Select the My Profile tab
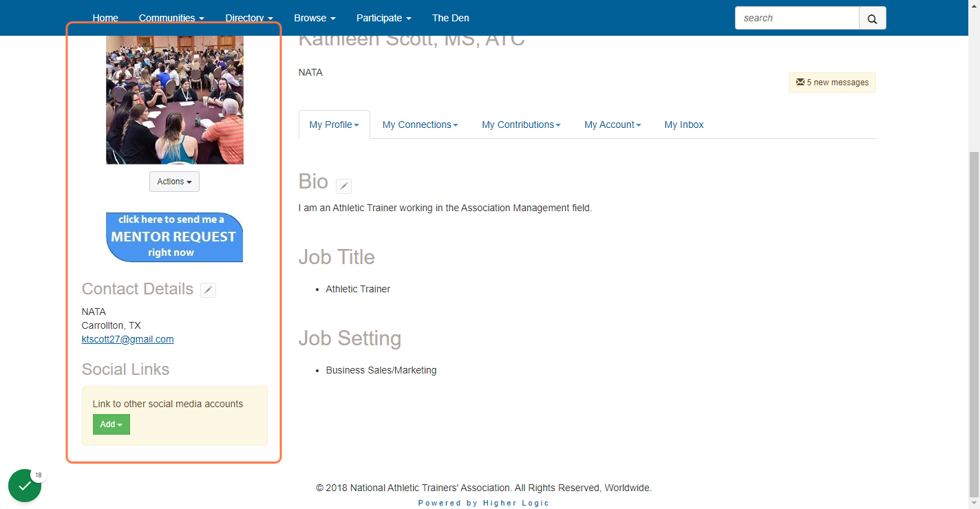The width and height of the screenshot is (980, 509). 334,124
